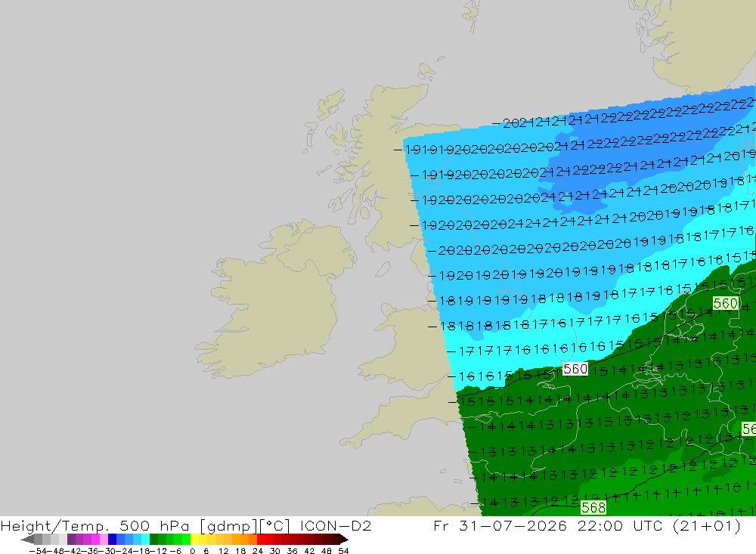Click the 24 legend tick label

tap(258, 551)
